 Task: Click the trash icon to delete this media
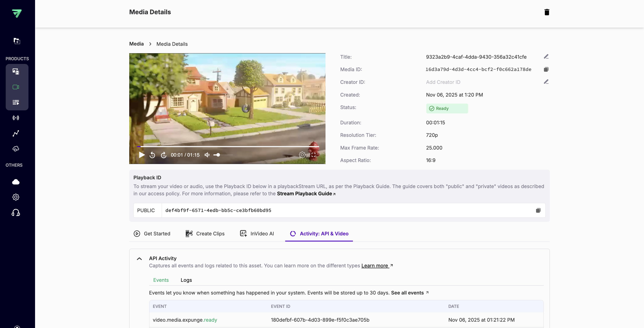pos(547,12)
